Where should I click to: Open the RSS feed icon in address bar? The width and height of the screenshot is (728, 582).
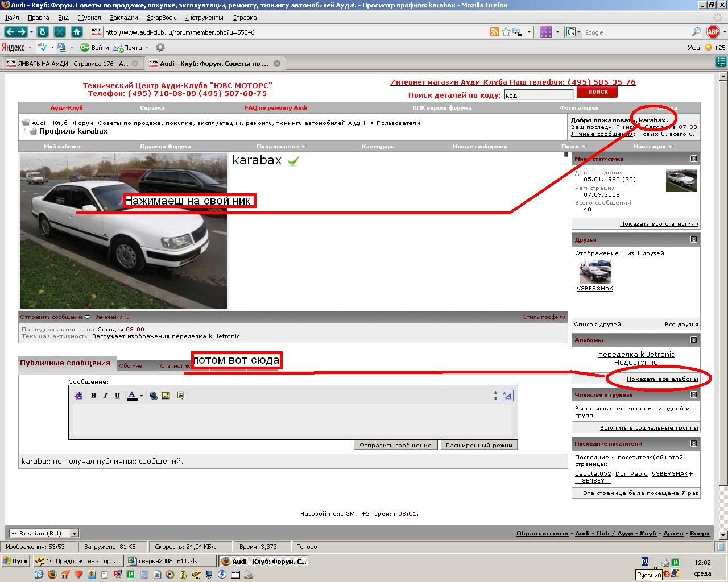point(495,32)
